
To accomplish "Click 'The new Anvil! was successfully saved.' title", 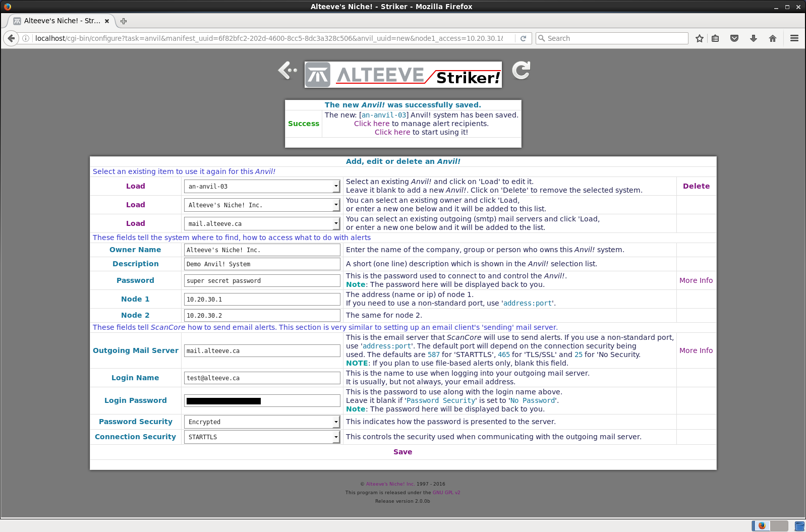I will pyautogui.click(x=403, y=105).
